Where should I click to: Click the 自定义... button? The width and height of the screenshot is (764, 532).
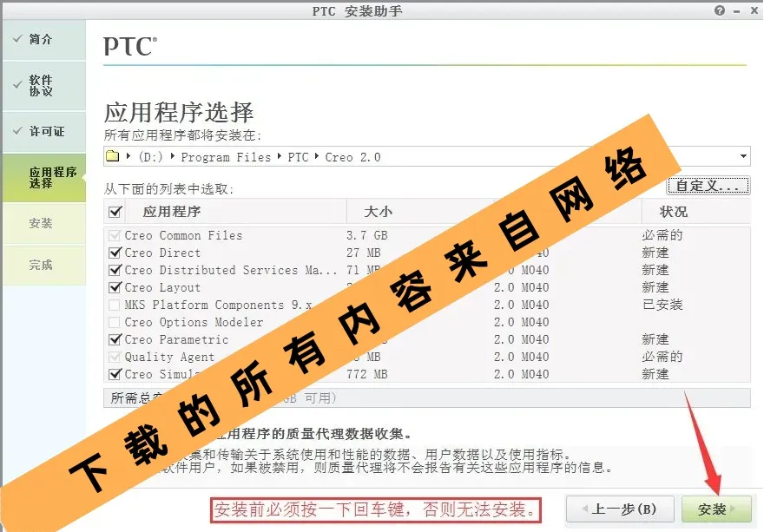pos(708,186)
